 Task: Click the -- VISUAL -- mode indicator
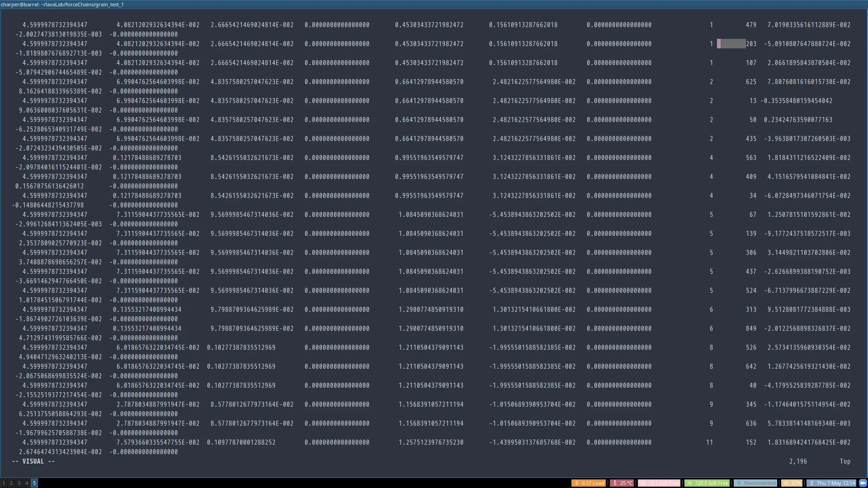(x=33, y=461)
